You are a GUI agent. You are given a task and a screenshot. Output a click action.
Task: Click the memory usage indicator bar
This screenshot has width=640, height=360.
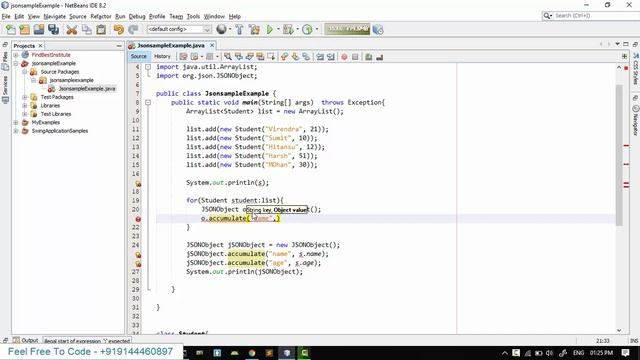click(x=347, y=29)
